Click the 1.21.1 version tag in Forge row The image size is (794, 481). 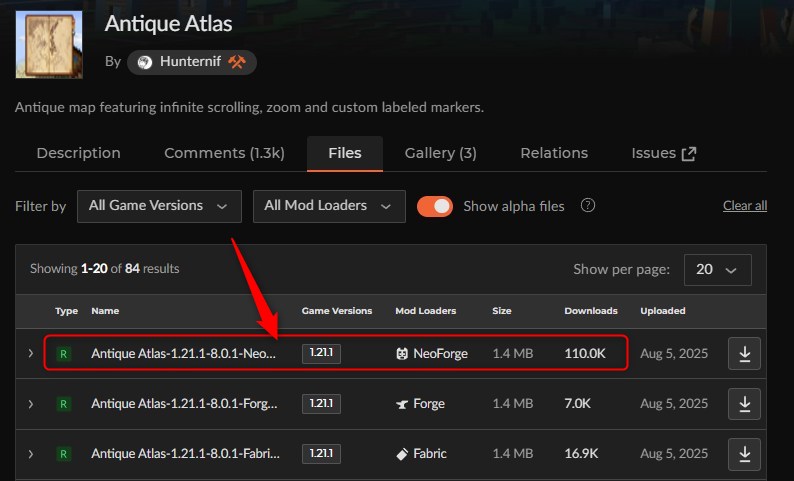point(321,404)
